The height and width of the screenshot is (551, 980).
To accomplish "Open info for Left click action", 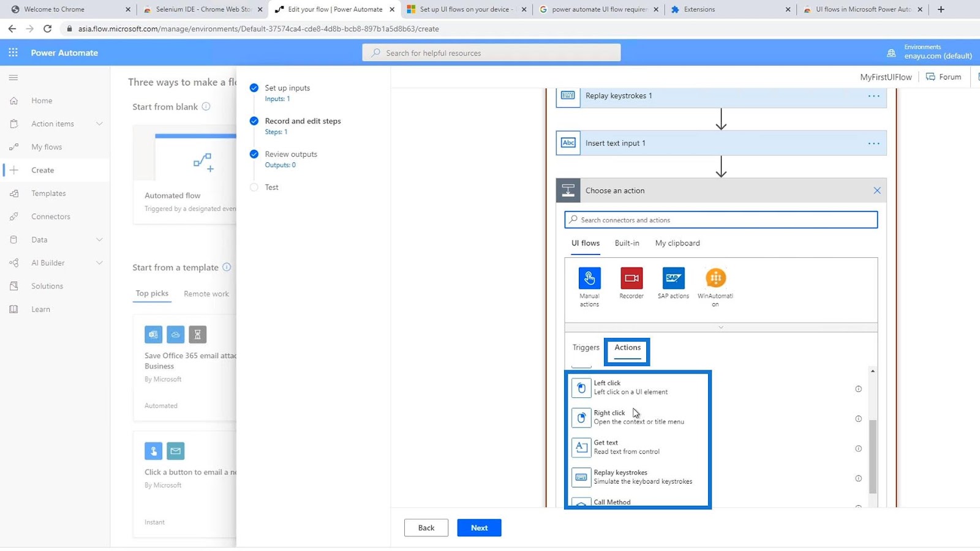I will coord(858,389).
